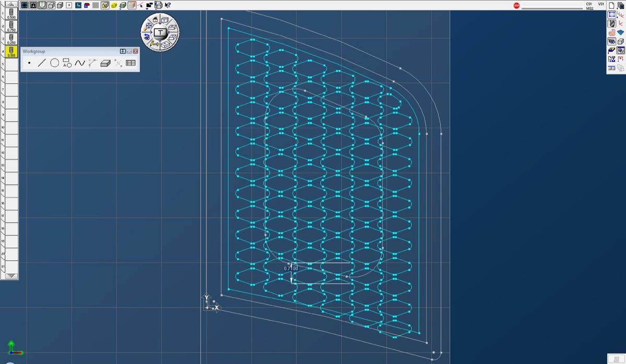
Task: Click the progress bar beside the STOP sign
Action: pyautogui.click(x=552, y=6)
